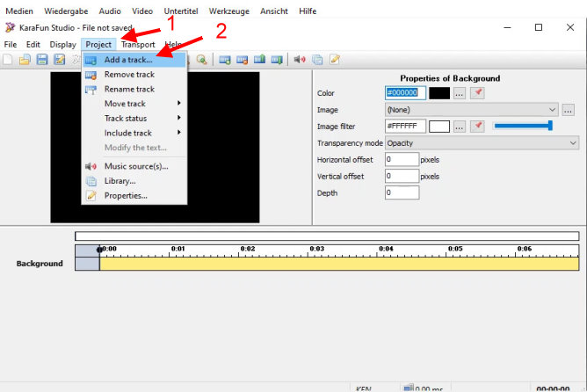The image size is (587, 392).
Task: Click the ellipsis button beside the Color swatch
Action: (459, 93)
